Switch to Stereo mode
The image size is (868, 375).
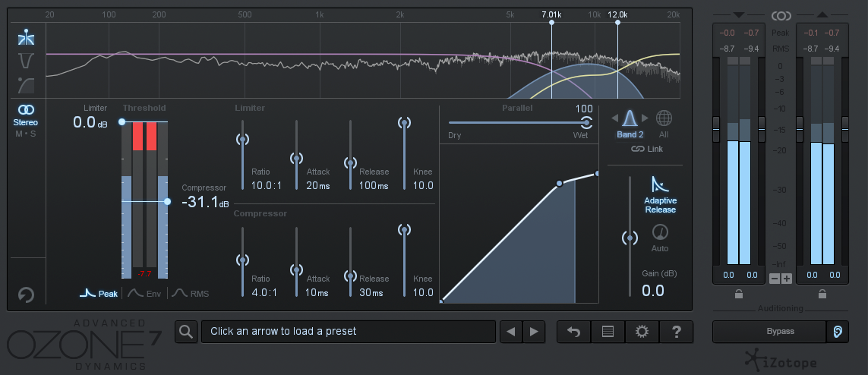pyautogui.click(x=26, y=115)
